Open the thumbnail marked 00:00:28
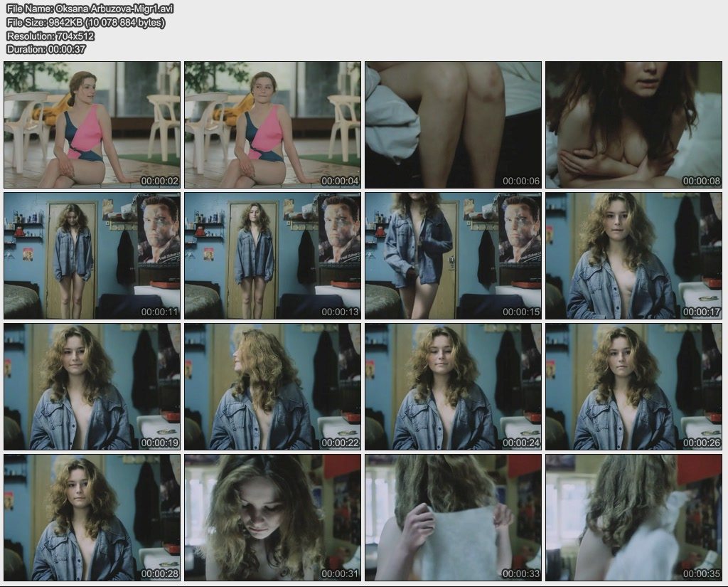The width and height of the screenshot is (728, 587). click(x=92, y=518)
